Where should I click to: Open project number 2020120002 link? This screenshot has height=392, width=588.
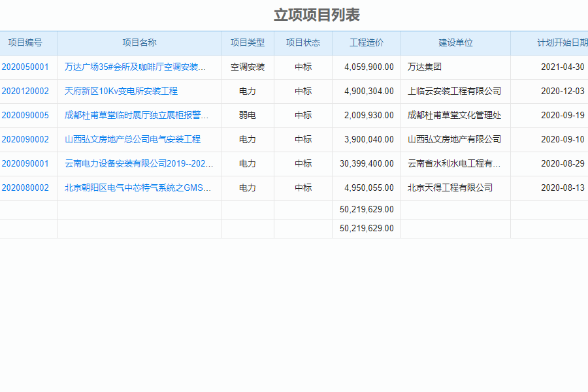tap(25, 91)
